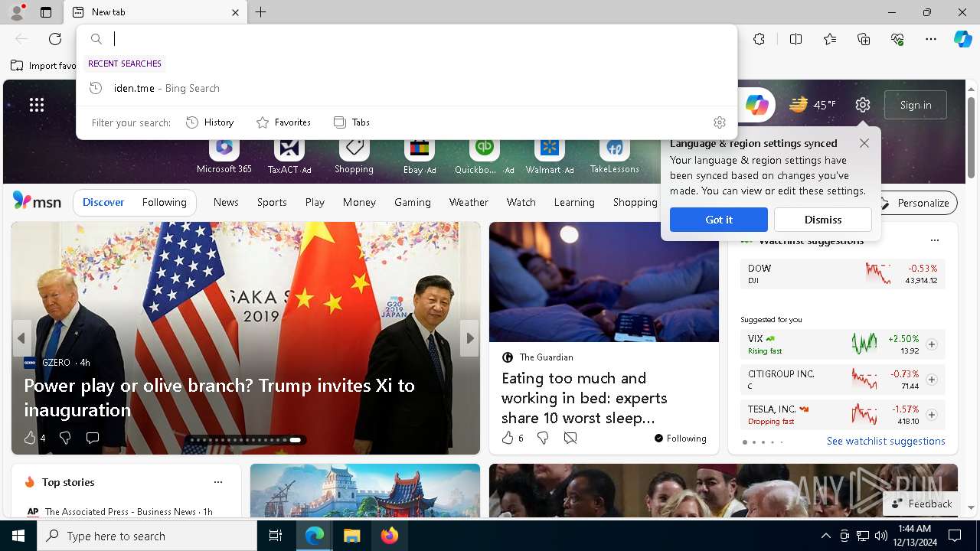Add VIX to watchlist
The width and height of the screenshot is (980, 551).
[931, 344]
